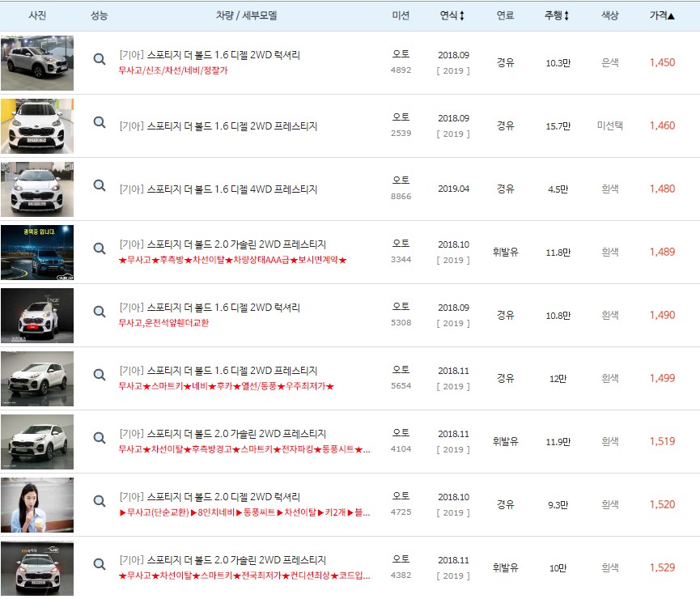Open performance report for the 1,450 listing
Image resolution: width=700 pixels, height=599 pixels.
[x=99, y=59]
